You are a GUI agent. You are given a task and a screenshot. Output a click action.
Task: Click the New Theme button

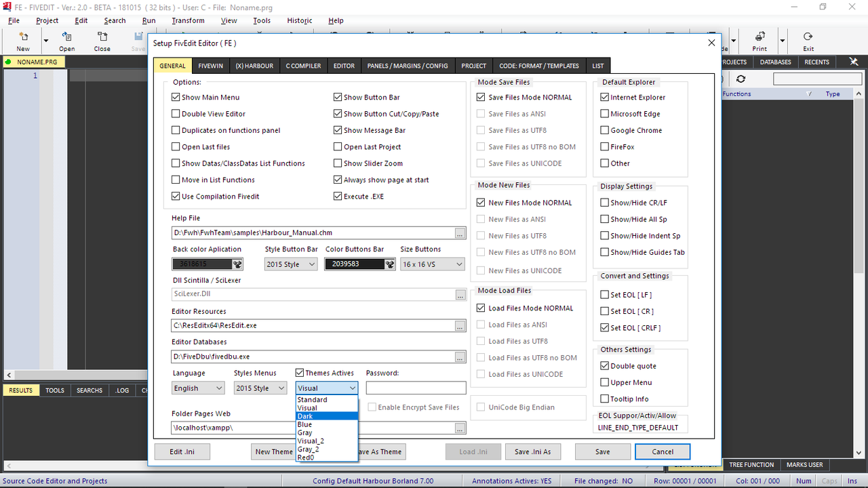pyautogui.click(x=274, y=451)
